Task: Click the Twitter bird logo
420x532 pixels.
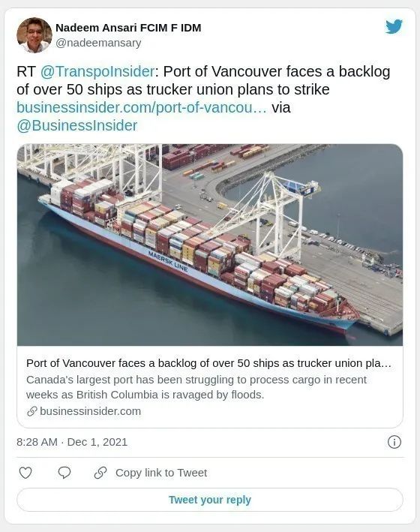Action: (x=394, y=27)
